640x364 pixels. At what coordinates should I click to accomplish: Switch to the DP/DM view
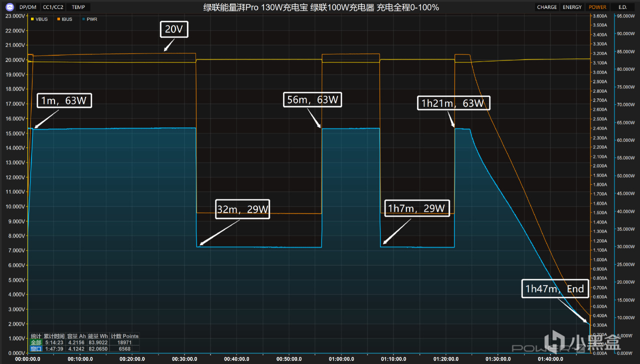tap(28, 7)
